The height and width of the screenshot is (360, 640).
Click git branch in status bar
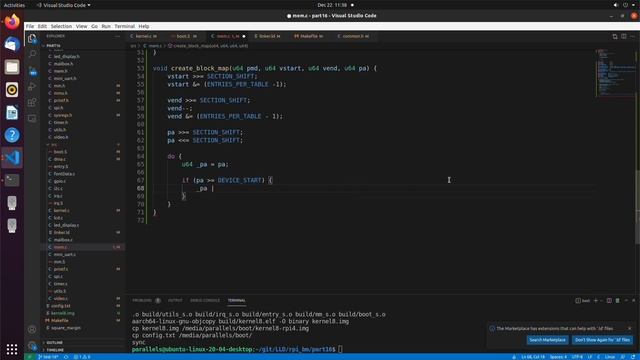[x=49, y=357]
